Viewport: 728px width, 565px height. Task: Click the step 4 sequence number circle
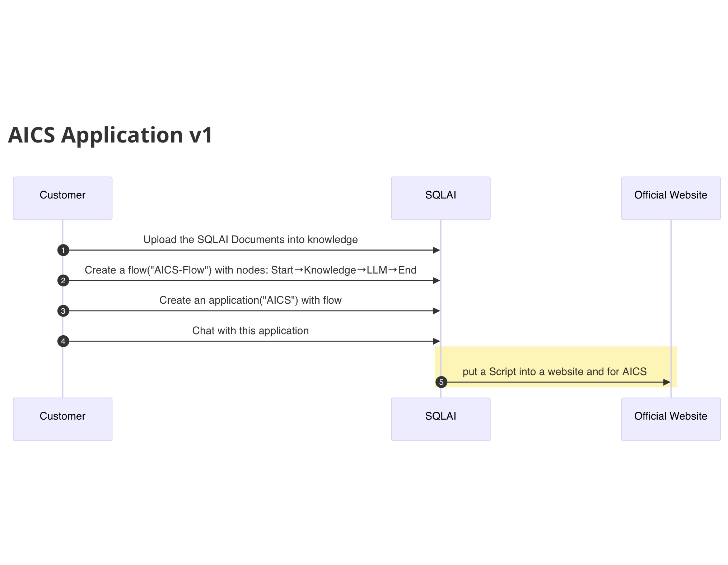click(63, 341)
